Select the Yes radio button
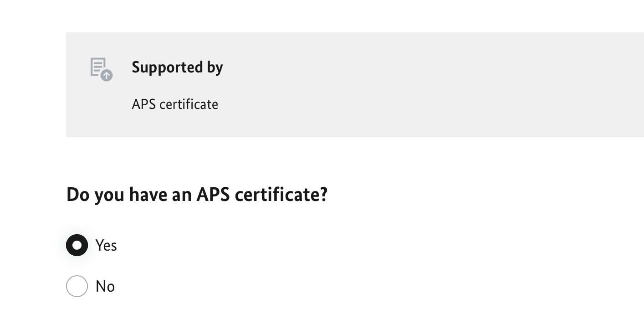Image resolution: width=644 pixels, height=319 pixels. click(x=77, y=246)
